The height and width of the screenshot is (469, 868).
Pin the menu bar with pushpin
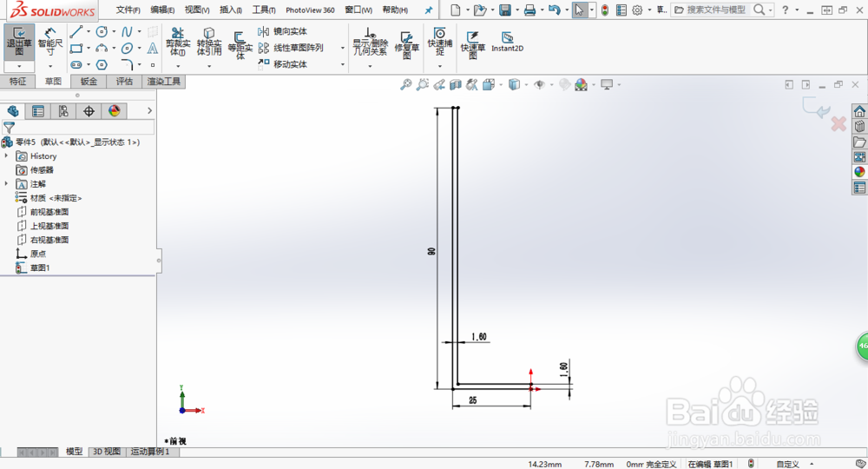(x=429, y=10)
